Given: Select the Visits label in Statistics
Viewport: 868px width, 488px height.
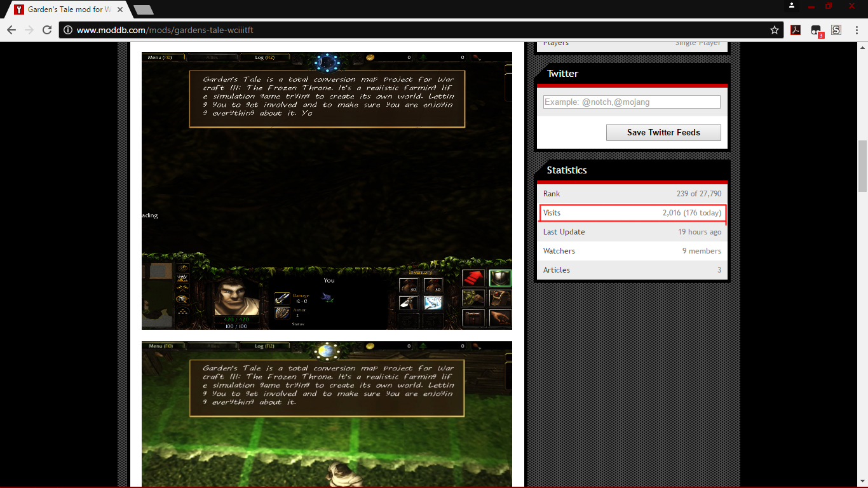Looking at the screenshot, I should click(x=552, y=213).
